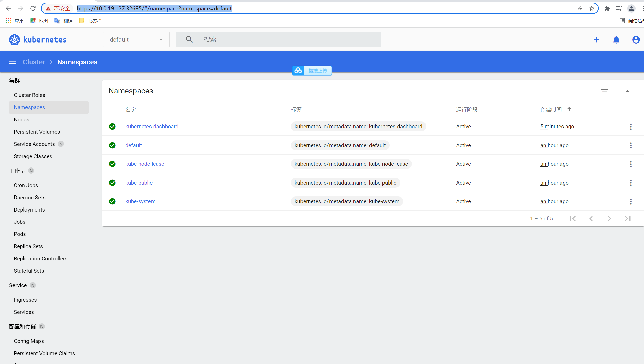Screen dimensions: 644x364
Task: Click the plus icon to create resource
Action: 596,40
